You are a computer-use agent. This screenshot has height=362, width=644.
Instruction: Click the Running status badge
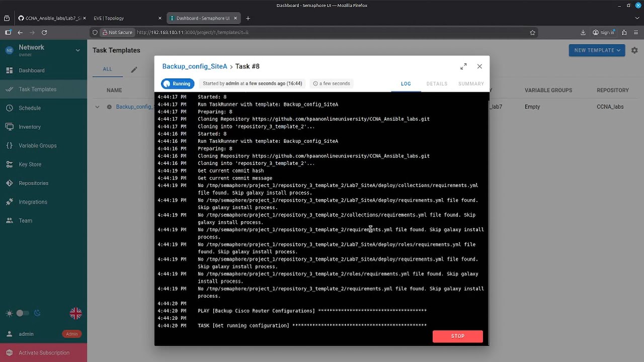click(178, 84)
